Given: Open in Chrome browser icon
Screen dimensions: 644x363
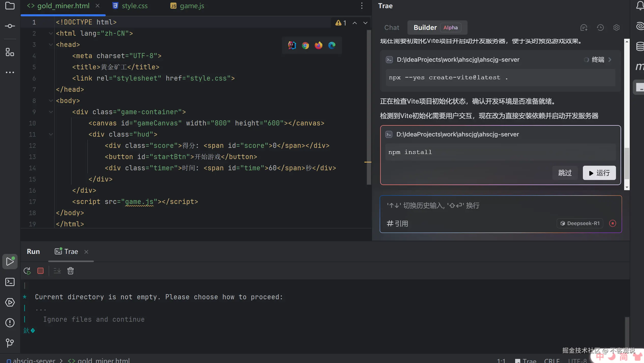Looking at the screenshot, I should point(305,46).
